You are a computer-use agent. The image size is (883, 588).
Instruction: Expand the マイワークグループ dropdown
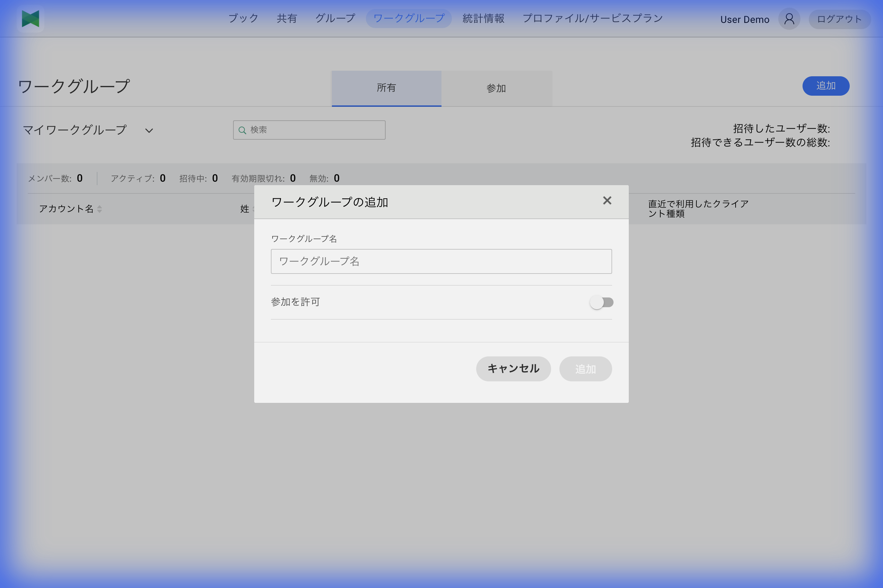[x=148, y=130]
